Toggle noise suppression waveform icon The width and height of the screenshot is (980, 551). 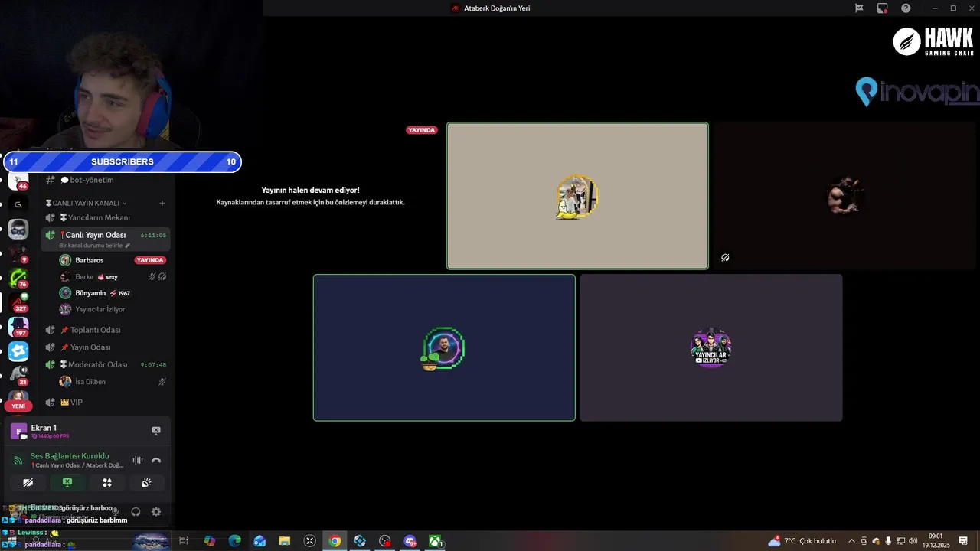click(x=138, y=460)
